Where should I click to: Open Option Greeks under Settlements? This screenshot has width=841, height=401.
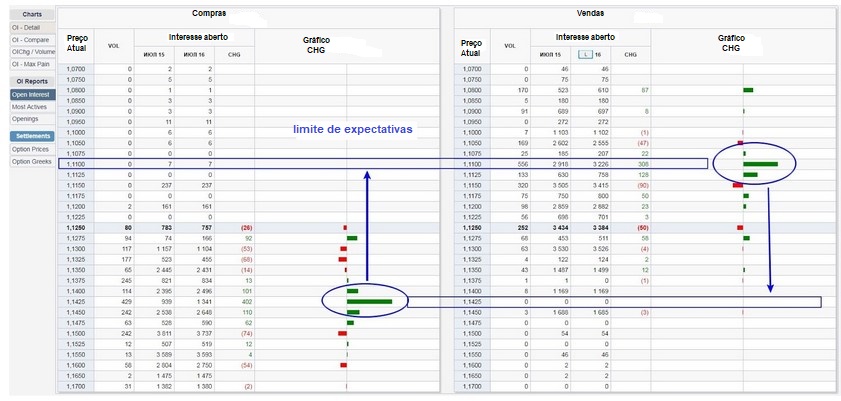click(x=32, y=161)
